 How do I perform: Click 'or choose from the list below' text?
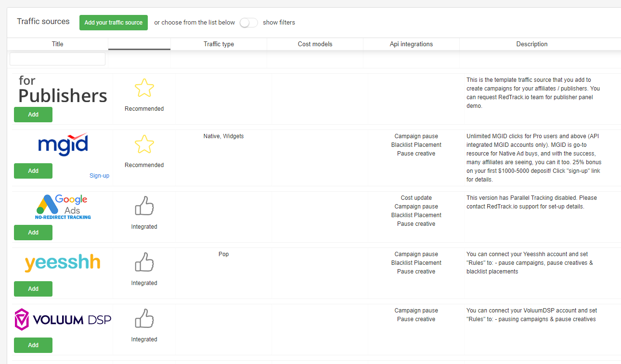(194, 23)
